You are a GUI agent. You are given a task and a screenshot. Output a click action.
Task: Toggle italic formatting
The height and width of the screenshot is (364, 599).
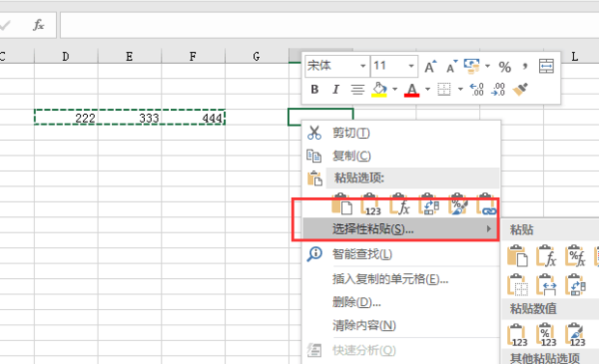tap(335, 90)
